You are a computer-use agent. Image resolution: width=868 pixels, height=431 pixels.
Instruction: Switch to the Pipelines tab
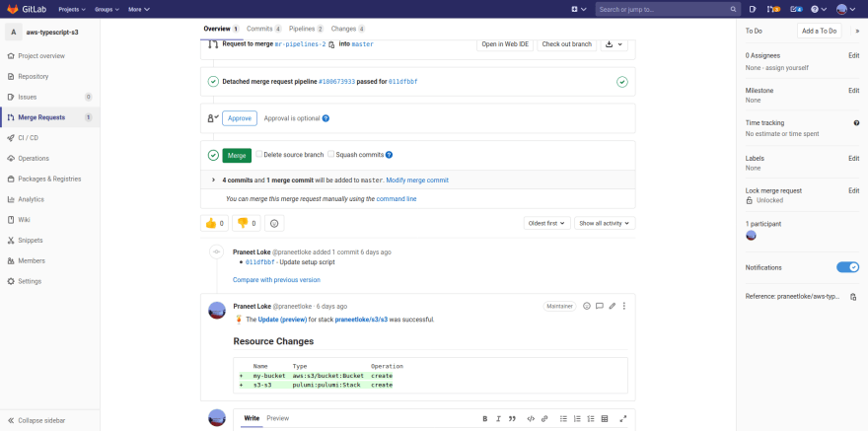[x=307, y=29]
